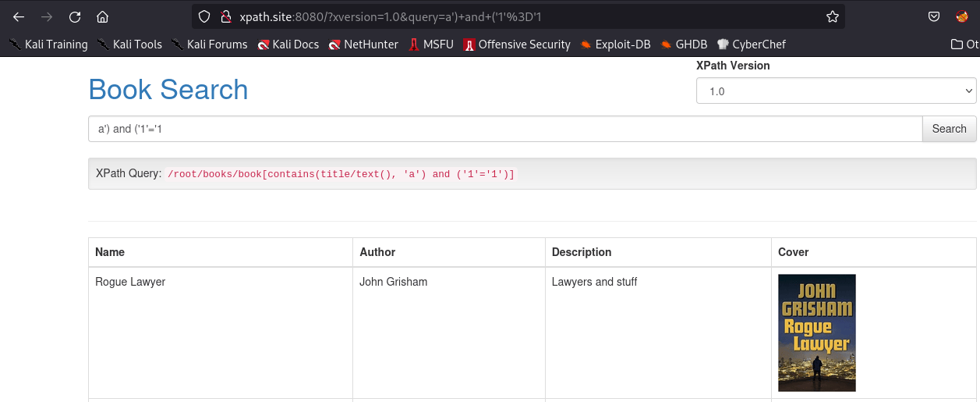Reload the current page
980x402 pixels.
coord(75,16)
